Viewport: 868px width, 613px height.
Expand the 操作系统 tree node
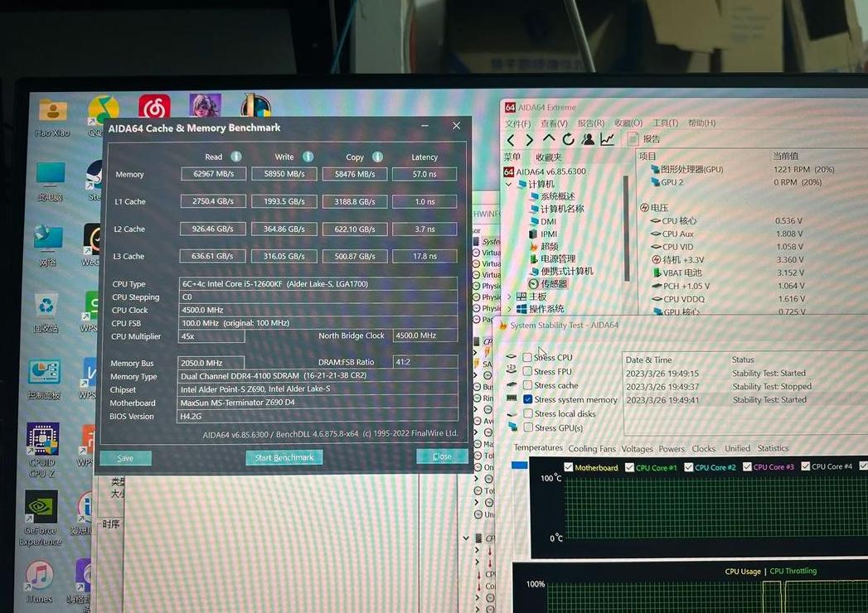(509, 309)
